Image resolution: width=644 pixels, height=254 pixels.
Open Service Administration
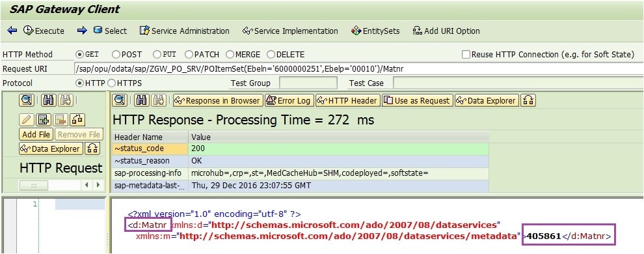(184, 31)
